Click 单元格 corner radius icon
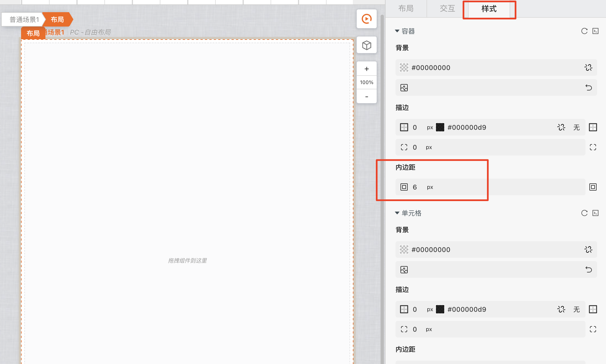This screenshot has height=364, width=606. [404, 329]
